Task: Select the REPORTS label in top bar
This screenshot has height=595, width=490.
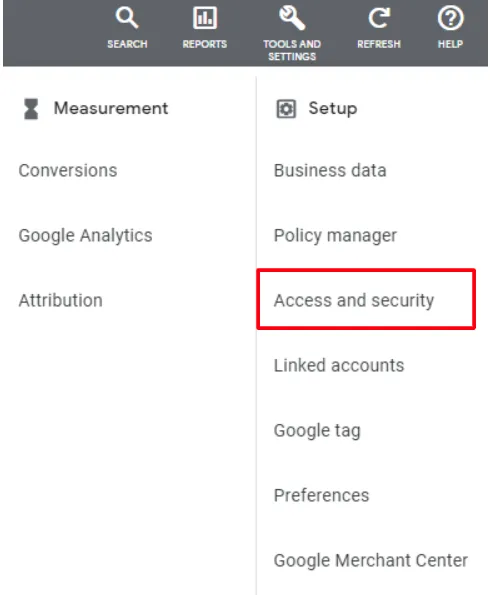Action: 205,44
